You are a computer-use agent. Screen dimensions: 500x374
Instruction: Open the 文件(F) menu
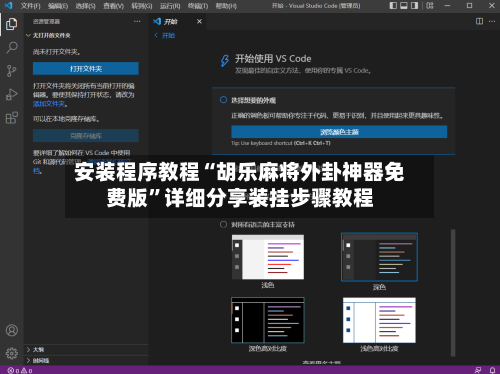point(30,6)
